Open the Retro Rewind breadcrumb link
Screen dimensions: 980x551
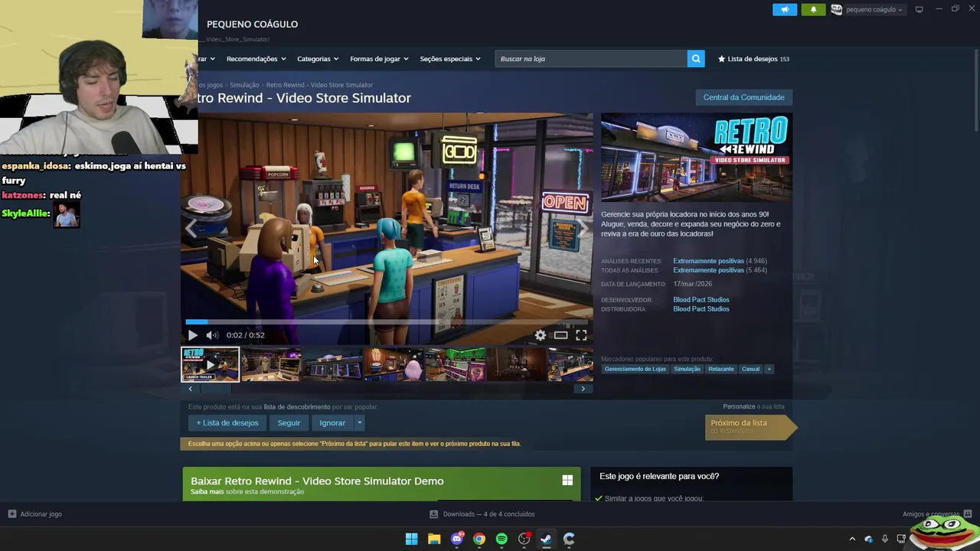[x=319, y=85]
